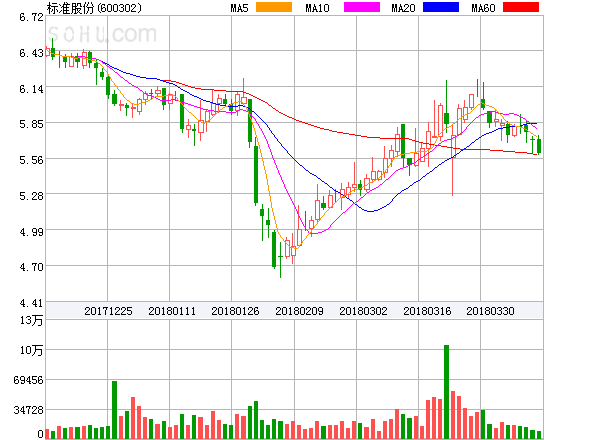Click the 20180302 date label
The width and height of the screenshot is (600, 440).
click(x=363, y=311)
